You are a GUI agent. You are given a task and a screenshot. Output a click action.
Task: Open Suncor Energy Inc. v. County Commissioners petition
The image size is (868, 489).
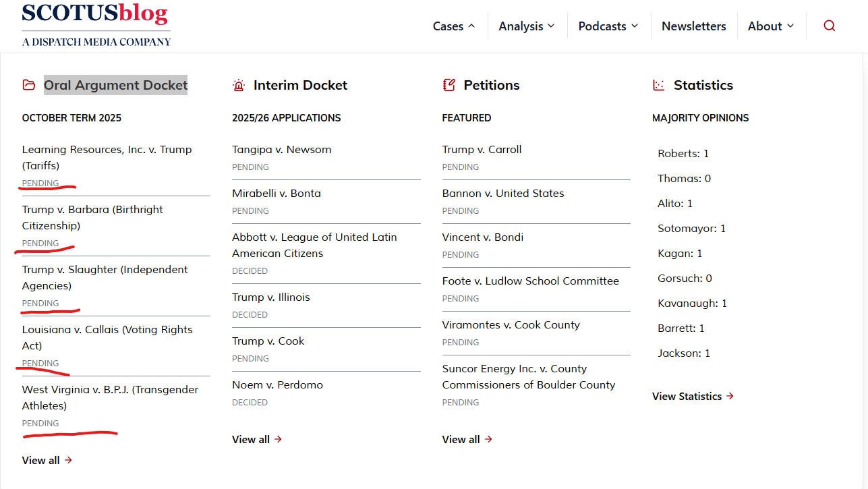(x=529, y=376)
